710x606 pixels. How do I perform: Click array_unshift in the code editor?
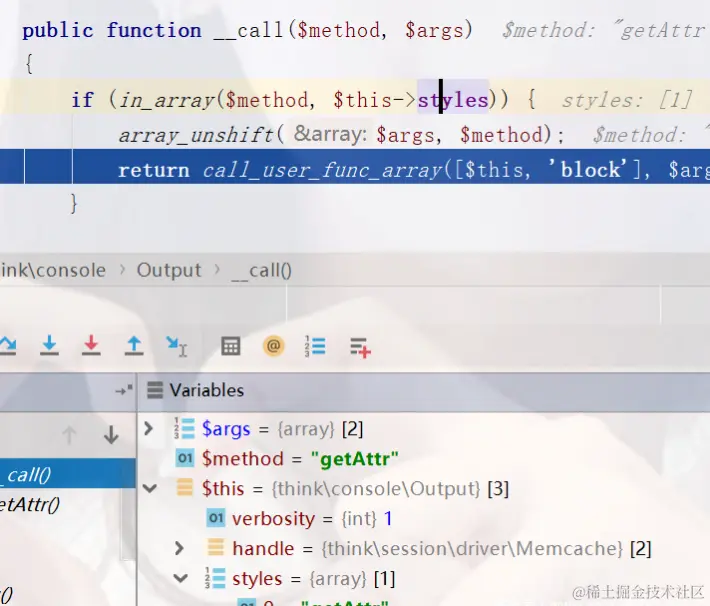196,135
